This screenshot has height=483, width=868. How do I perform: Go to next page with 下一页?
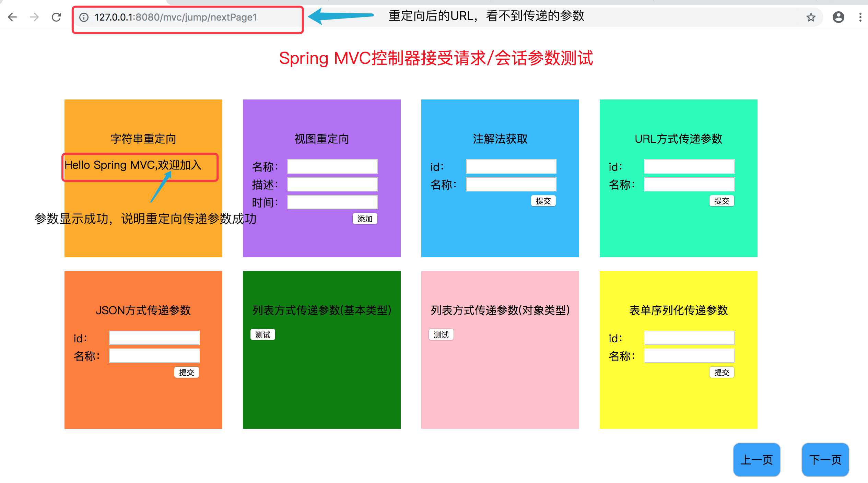pyautogui.click(x=825, y=460)
